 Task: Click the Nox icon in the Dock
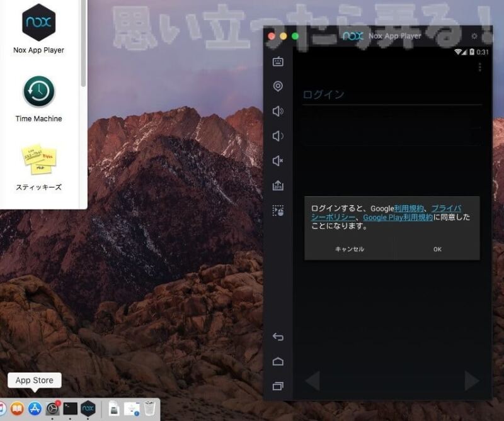[88, 408]
